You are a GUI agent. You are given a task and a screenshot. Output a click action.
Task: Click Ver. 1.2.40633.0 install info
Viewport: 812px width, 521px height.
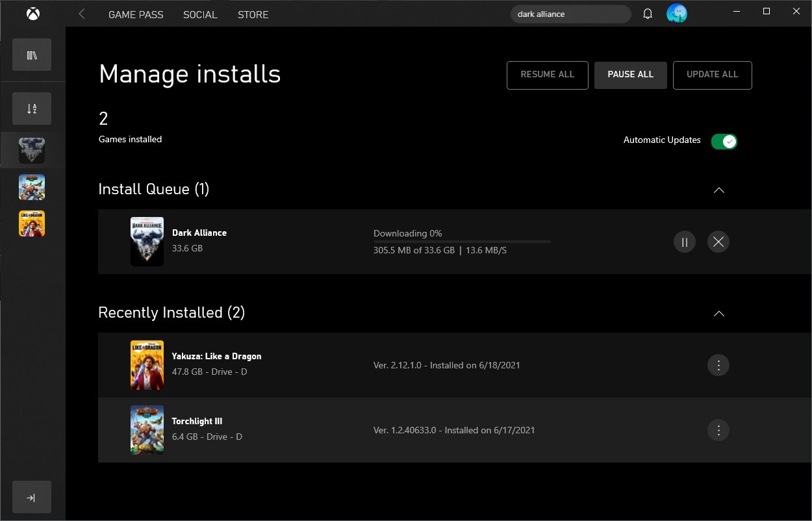[x=454, y=430]
